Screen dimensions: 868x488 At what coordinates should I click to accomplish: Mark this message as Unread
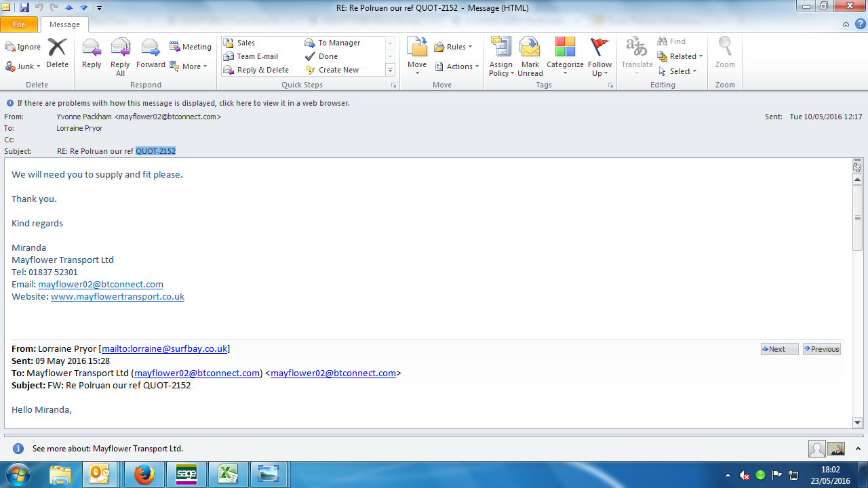coord(530,57)
